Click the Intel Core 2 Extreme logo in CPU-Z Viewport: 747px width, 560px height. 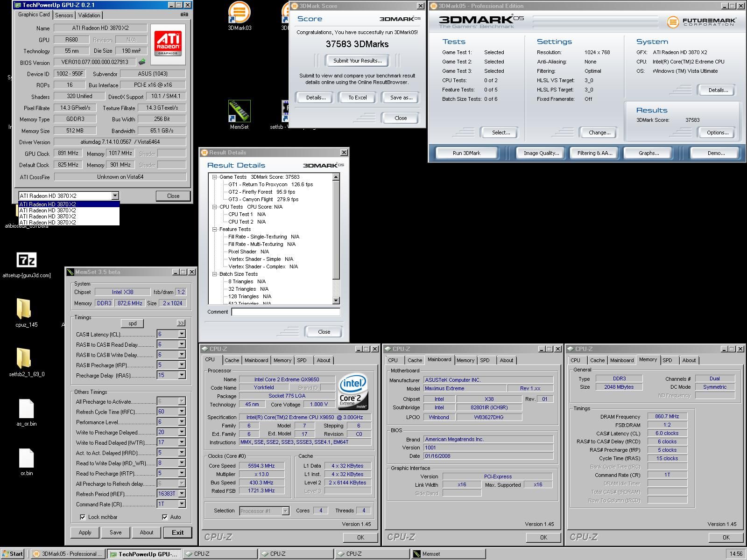354,391
